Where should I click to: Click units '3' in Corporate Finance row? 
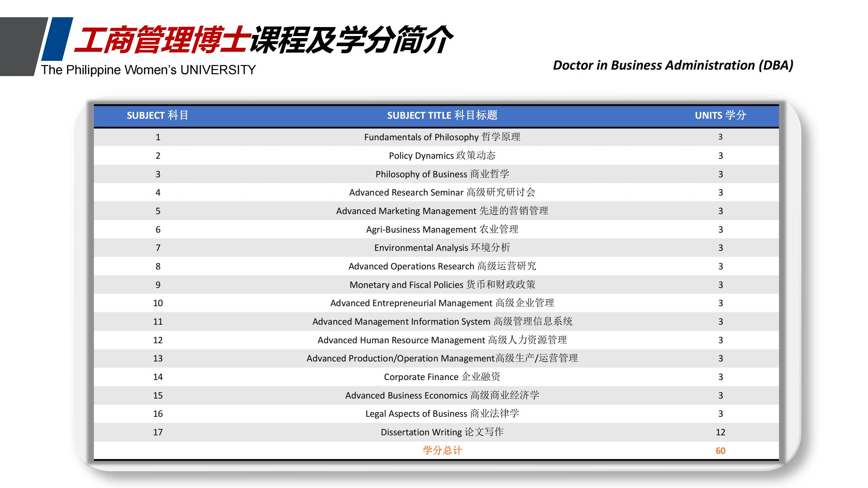tap(721, 377)
